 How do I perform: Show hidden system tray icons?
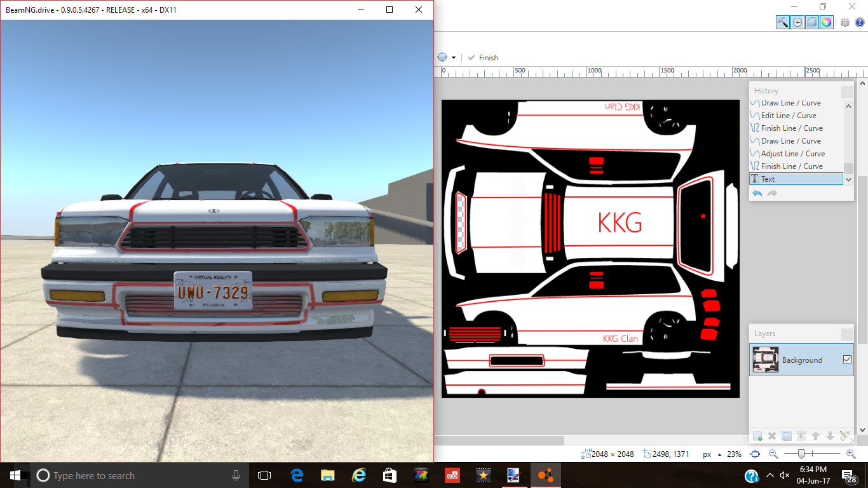tap(770, 475)
